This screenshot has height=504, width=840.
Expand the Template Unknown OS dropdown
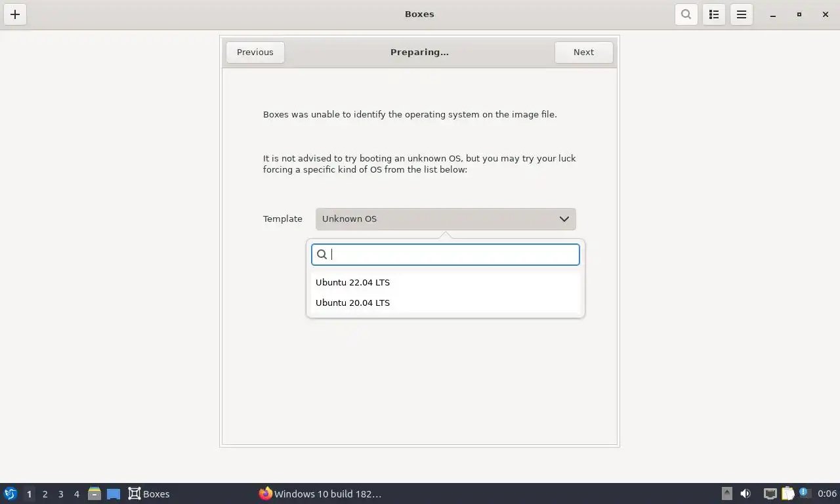[446, 219]
